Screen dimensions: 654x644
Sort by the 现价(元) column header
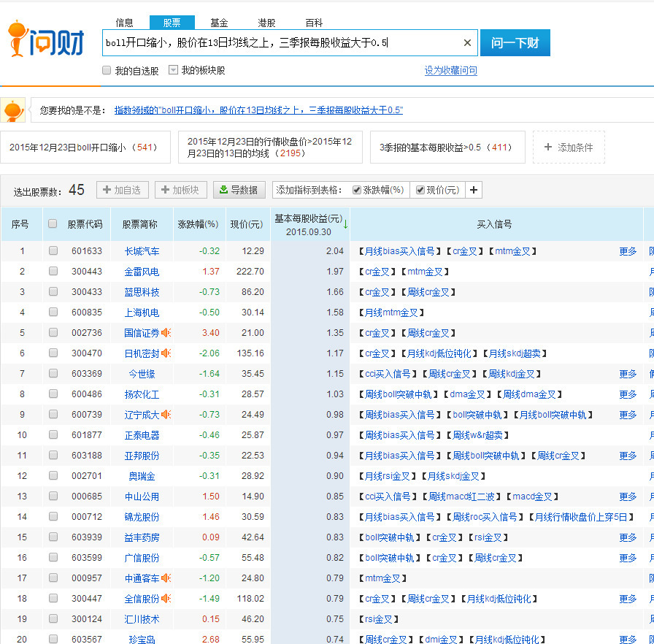[x=247, y=224]
